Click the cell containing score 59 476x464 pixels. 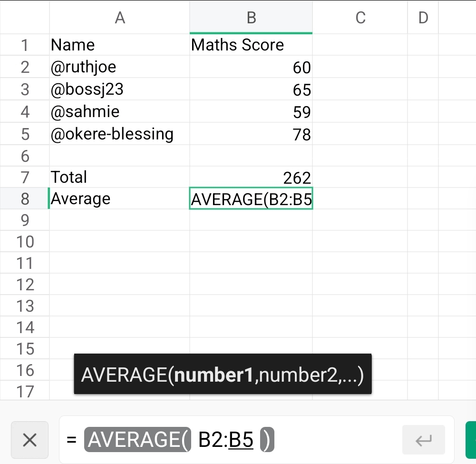(251, 111)
